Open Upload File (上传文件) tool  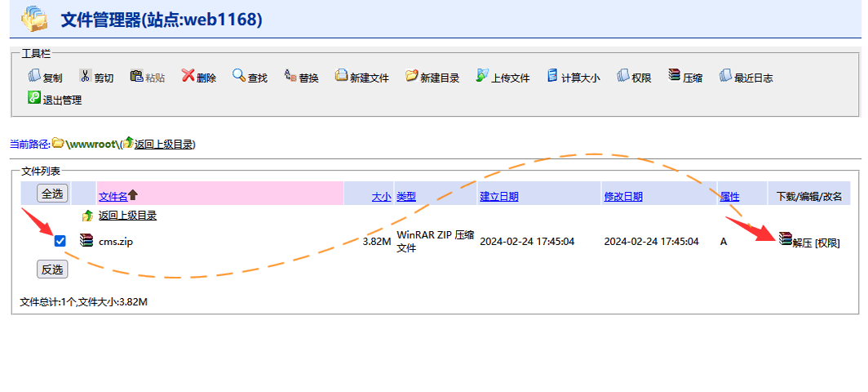pyautogui.click(x=483, y=76)
